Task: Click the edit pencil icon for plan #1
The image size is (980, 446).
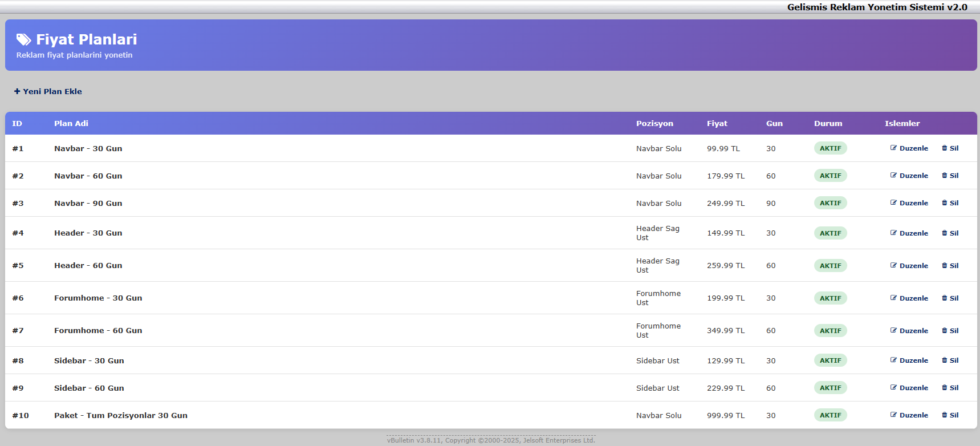Action: pos(893,148)
